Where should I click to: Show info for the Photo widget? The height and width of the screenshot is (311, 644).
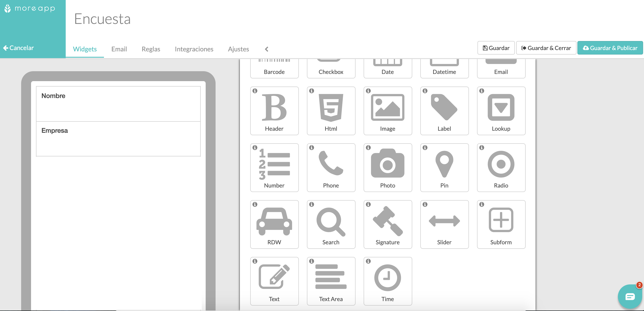click(368, 148)
